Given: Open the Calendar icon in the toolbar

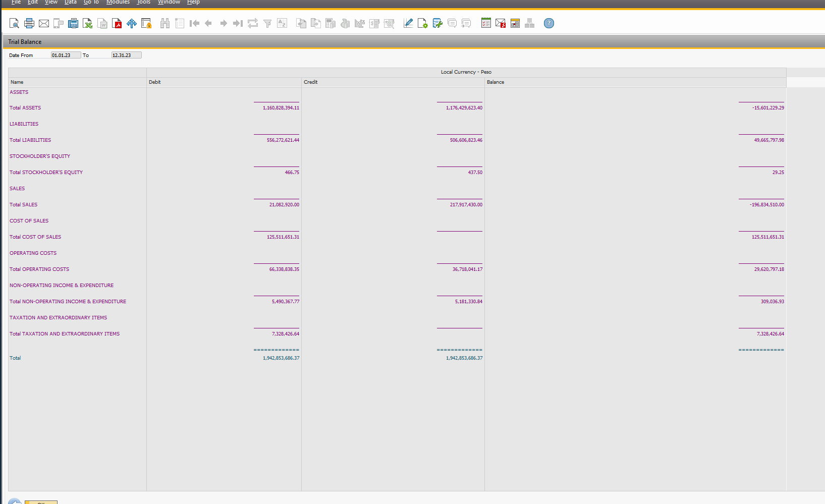Looking at the screenshot, I should 515,23.
